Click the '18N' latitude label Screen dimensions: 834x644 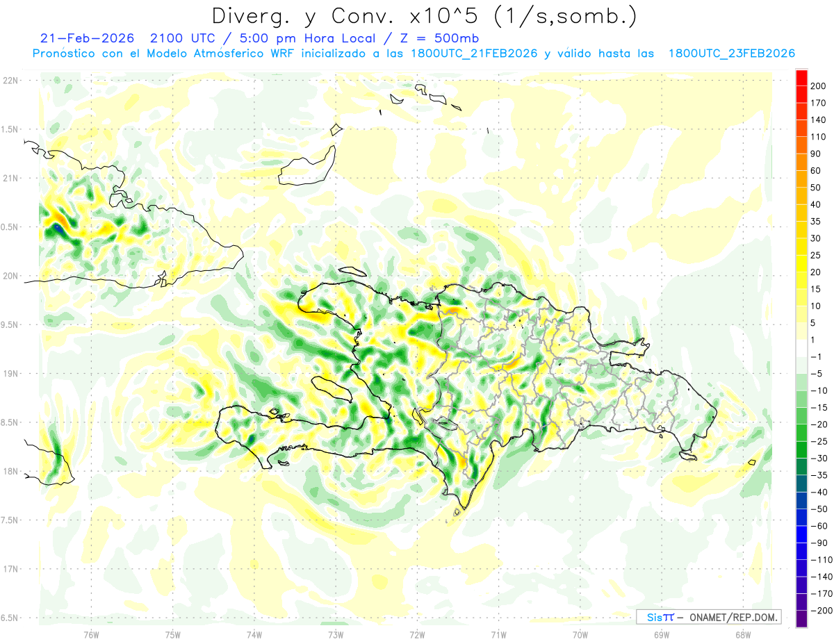pos(10,471)
